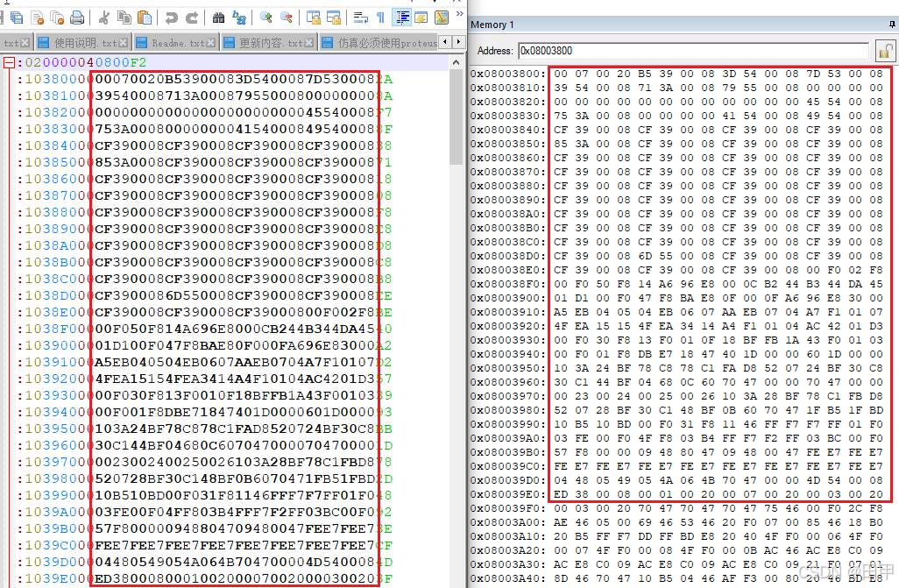899x588 pixels.
Task: Redo the last undone edit
Action: 192,18
